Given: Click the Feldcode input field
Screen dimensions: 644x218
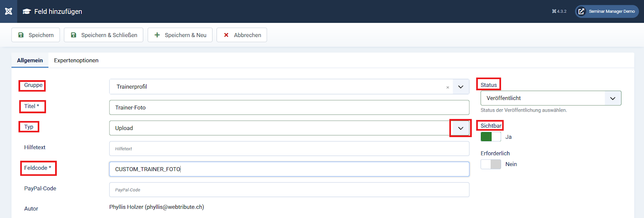Looking at the screenshot, I should coord(289,169).
